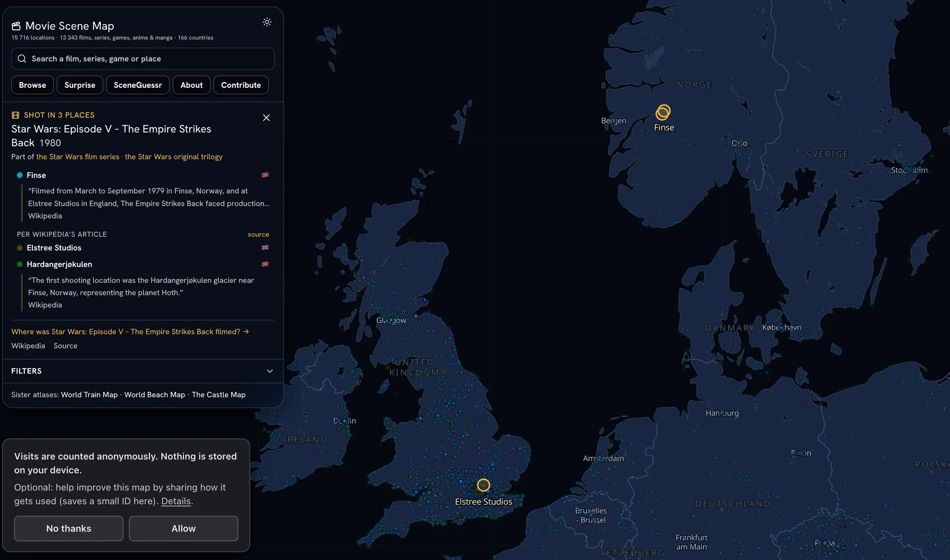
Task: Click the olive dot beside Elstree Studios
Action: tap(19, 248)
